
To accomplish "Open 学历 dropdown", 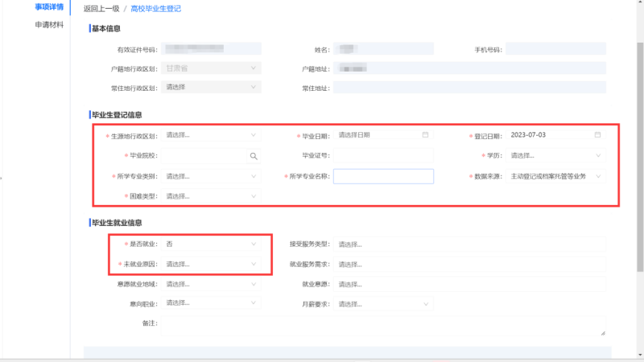I will coord(555,155).
